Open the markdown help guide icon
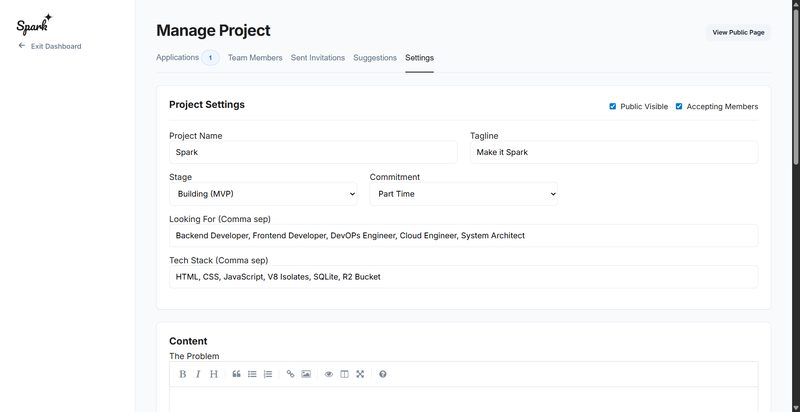This screenshot has height=412, width=800. (x=383, y=374)
